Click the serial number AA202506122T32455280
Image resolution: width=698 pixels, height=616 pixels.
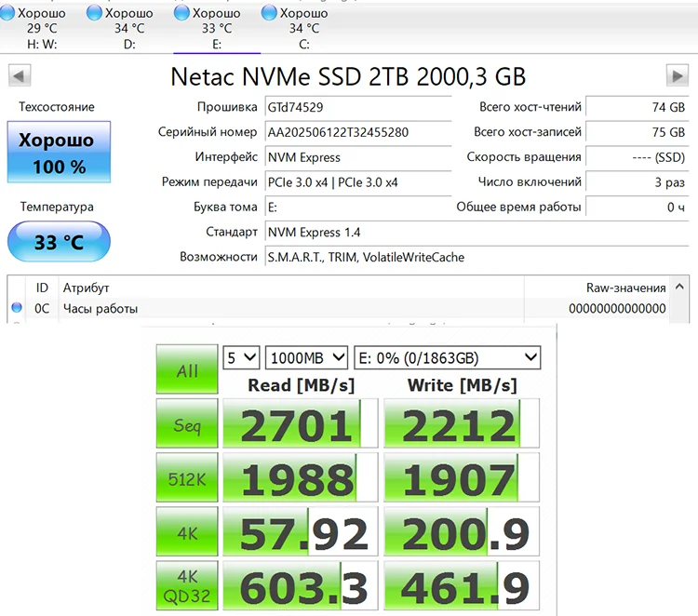tap(358, 132)
